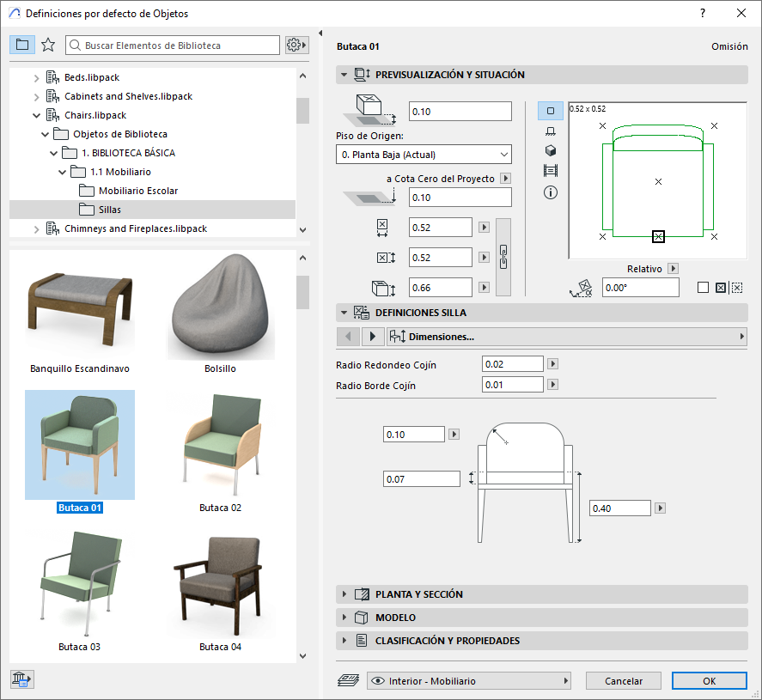
Task: Switch to Favorites star view
Action: coord(48,45)
